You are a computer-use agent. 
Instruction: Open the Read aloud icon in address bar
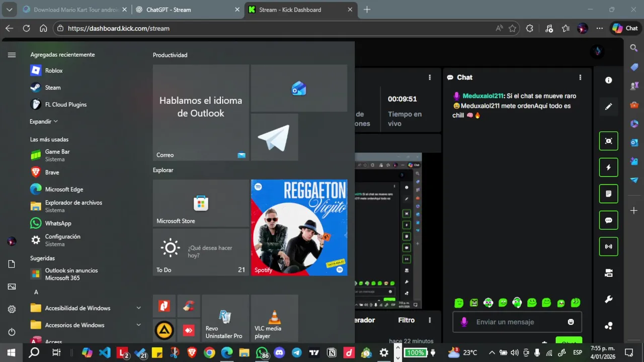tap(499, 28)
